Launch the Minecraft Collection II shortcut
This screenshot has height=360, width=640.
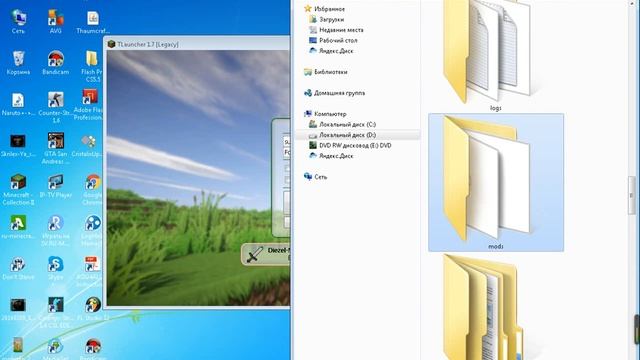(x=18, y=189)
